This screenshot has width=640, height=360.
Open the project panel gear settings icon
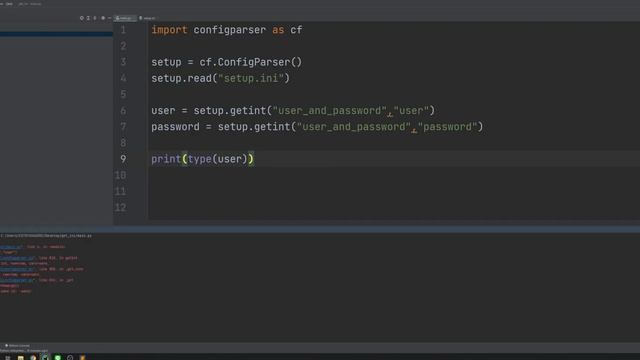point(103,18)
